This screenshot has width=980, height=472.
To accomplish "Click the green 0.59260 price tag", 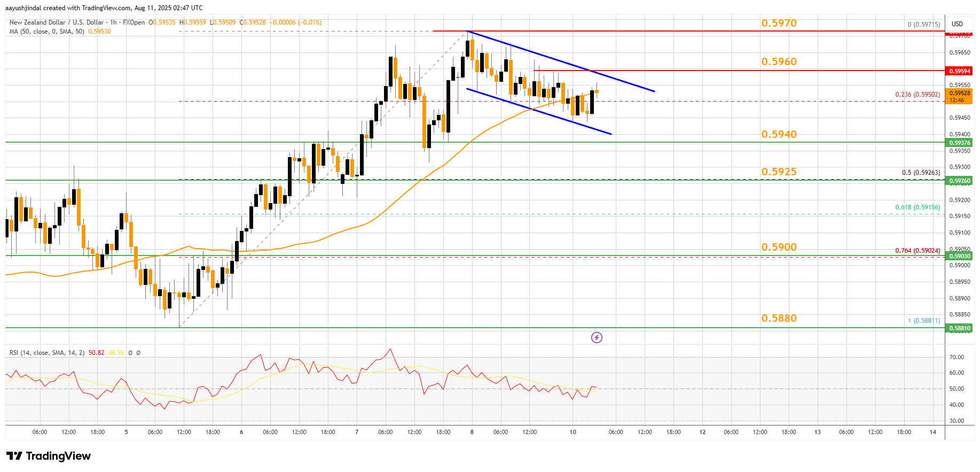I will tap(959, 181).
